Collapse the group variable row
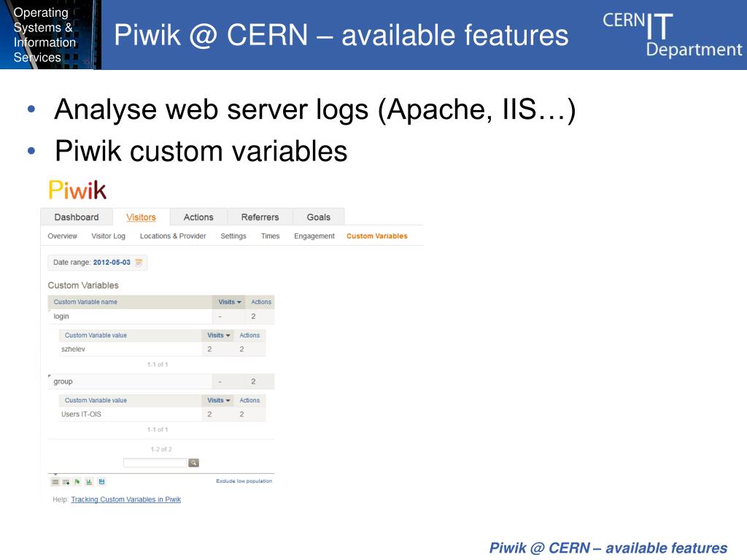This screenshot has width=747, height=560. (161, 381)
